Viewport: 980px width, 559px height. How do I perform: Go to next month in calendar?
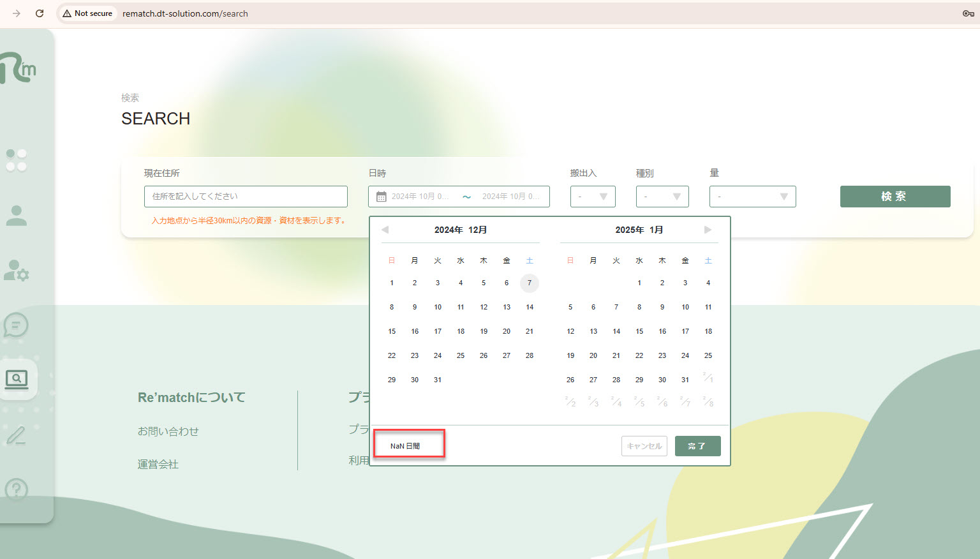pos(708,230)
